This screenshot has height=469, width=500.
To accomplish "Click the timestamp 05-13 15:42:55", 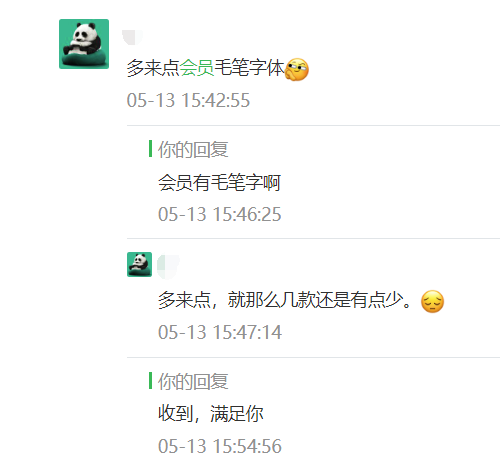I will 188,100.
